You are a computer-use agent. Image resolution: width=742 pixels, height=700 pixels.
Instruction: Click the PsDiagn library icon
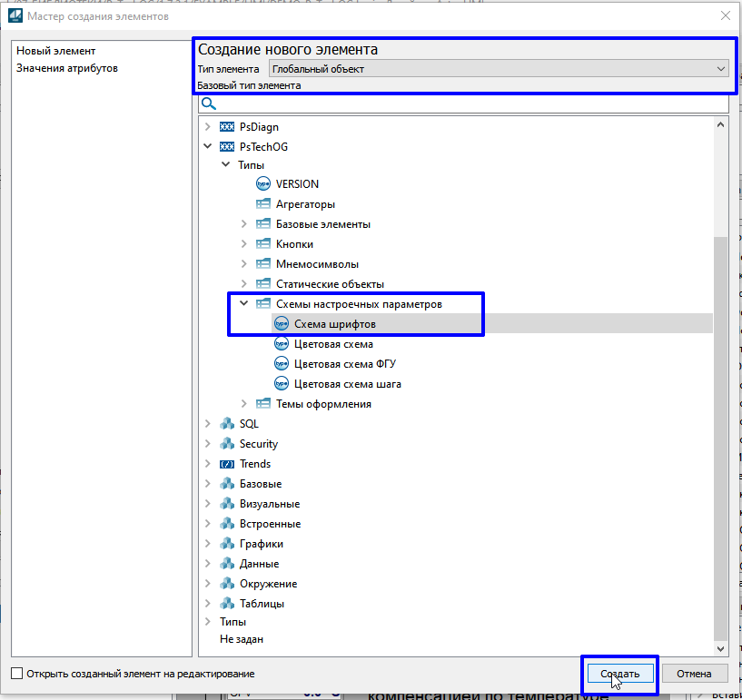(x=227, y=126)
